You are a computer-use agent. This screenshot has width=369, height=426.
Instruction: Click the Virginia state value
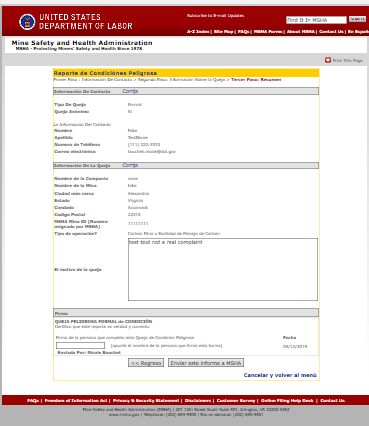[x=135, y=201]
